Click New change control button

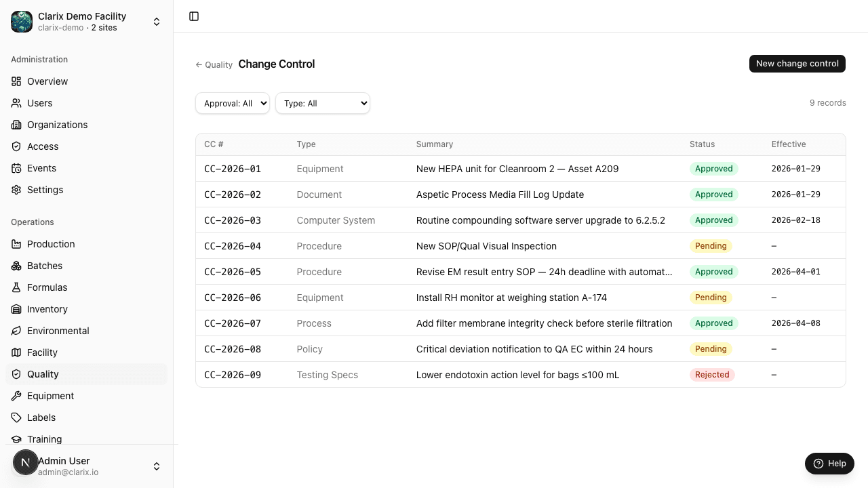797,64
